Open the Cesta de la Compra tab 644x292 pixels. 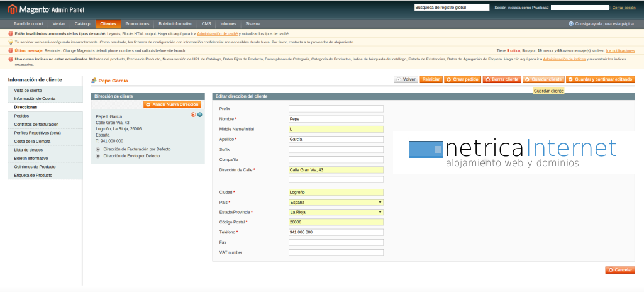[45, 142]
